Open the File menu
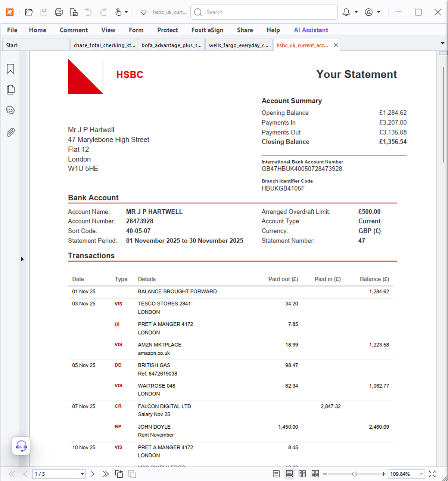 tap(12, 30)
